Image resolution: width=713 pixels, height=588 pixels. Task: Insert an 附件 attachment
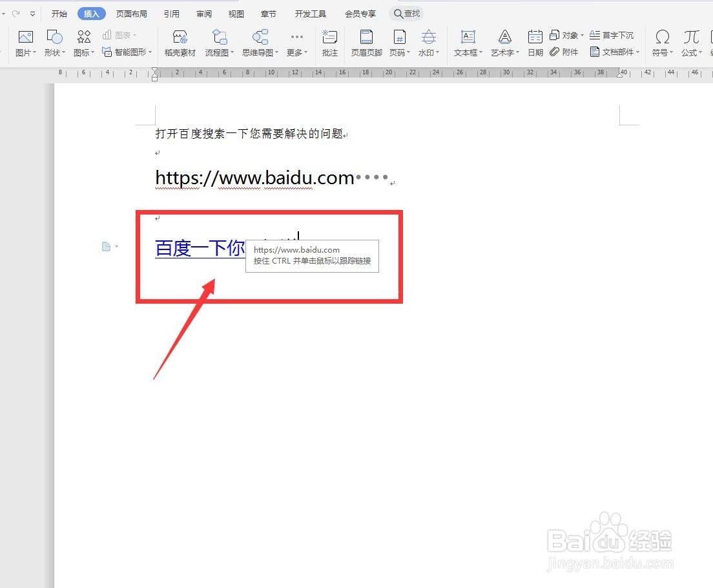[x=564, y=52]
